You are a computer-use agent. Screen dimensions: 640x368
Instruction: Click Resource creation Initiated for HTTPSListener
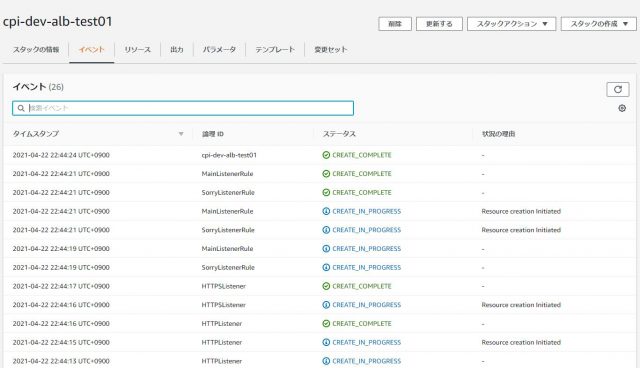coord(521,305)
